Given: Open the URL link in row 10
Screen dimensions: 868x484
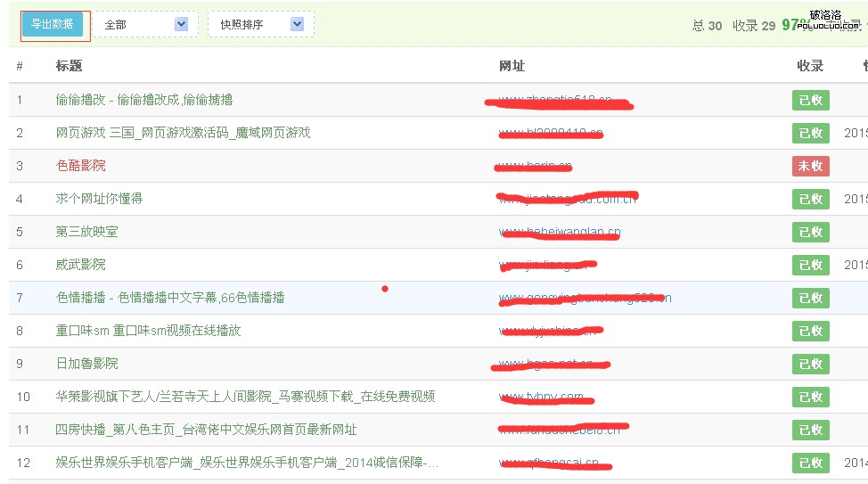Looking at the screenshot, I should point(542,397).
